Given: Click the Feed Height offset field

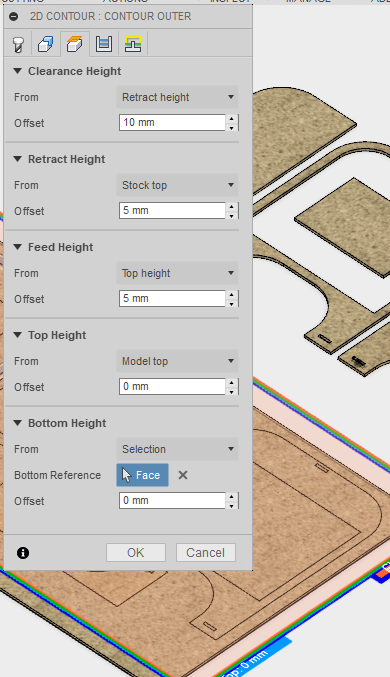Looking at the screenshot, I should [172, 298].
